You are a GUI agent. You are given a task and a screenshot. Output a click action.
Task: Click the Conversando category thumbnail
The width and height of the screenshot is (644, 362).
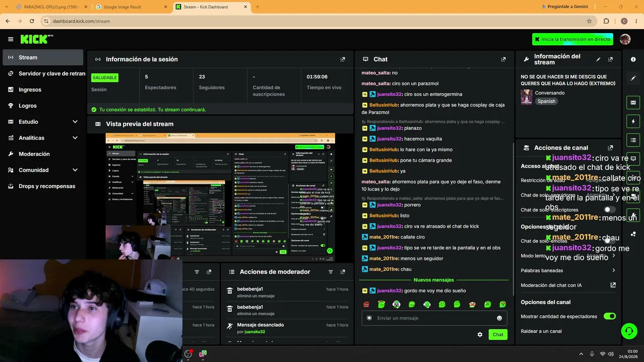pos(527,97)
